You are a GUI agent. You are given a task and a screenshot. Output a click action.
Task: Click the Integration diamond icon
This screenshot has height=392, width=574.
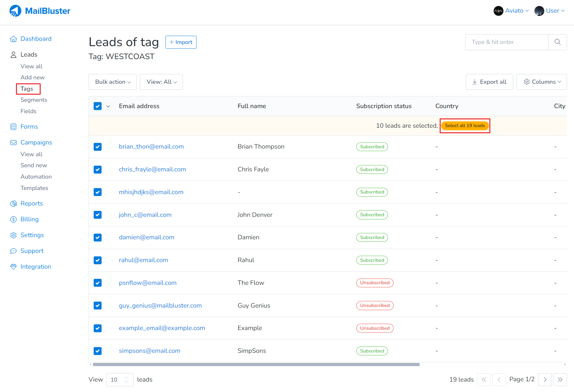click(13, 267)
